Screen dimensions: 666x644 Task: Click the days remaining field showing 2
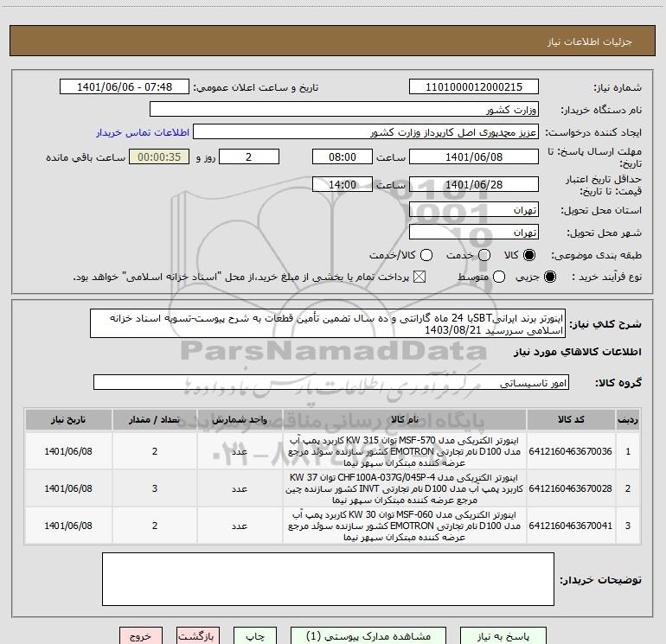(249, 156)
